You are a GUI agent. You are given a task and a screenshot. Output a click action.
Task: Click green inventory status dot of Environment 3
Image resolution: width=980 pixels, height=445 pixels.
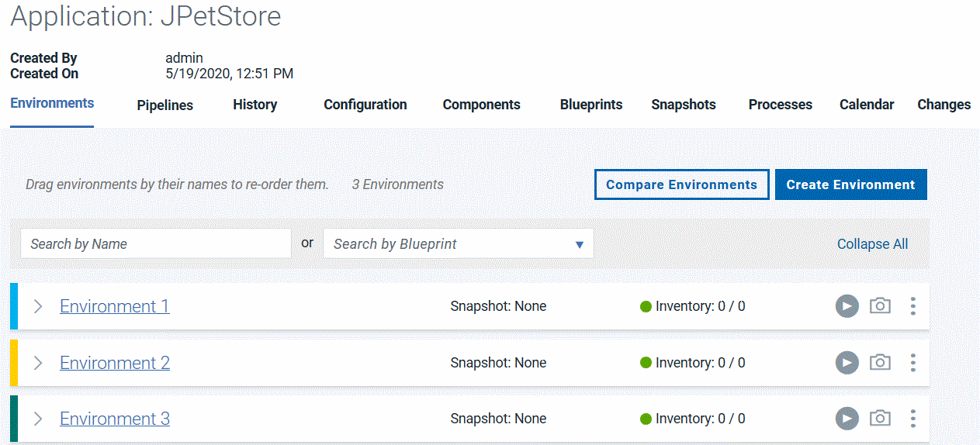point(646,419)
